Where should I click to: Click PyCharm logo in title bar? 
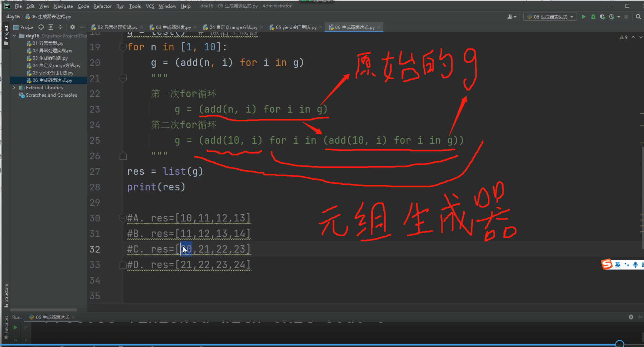[x=7, y=6]
